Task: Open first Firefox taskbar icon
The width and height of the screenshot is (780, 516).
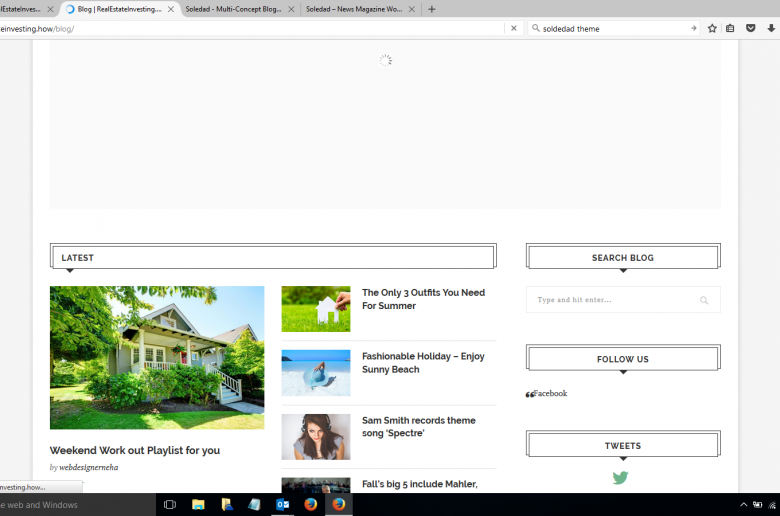Action: (311, 505)
